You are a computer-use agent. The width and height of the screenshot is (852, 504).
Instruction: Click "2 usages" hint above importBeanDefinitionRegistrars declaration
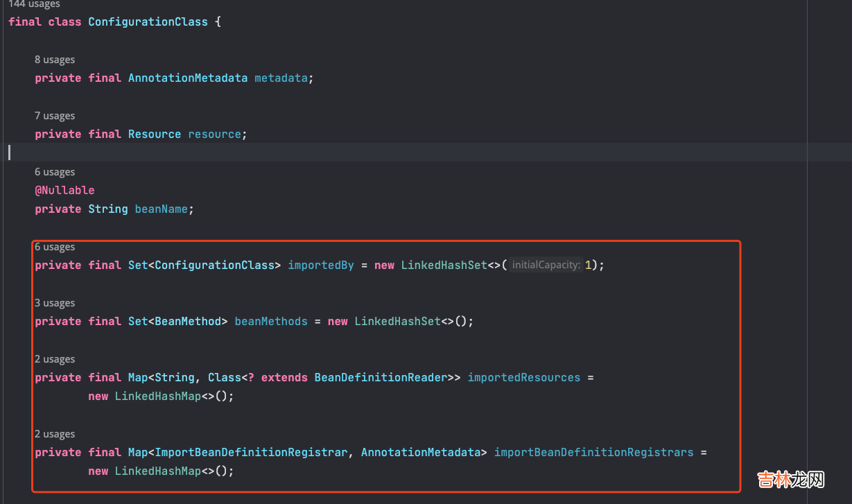[x=55, y=434]
